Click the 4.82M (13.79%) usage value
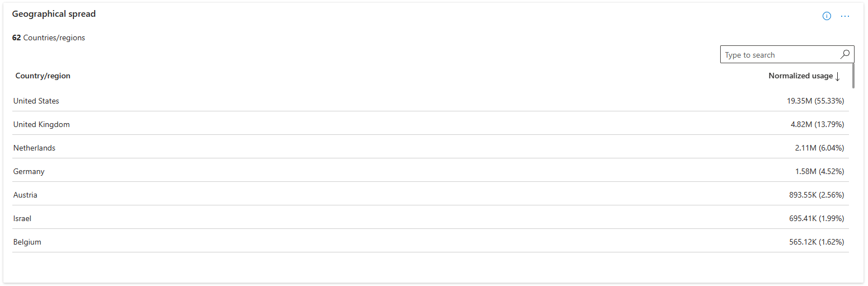 pyautogui.click(x=817, y=124)
